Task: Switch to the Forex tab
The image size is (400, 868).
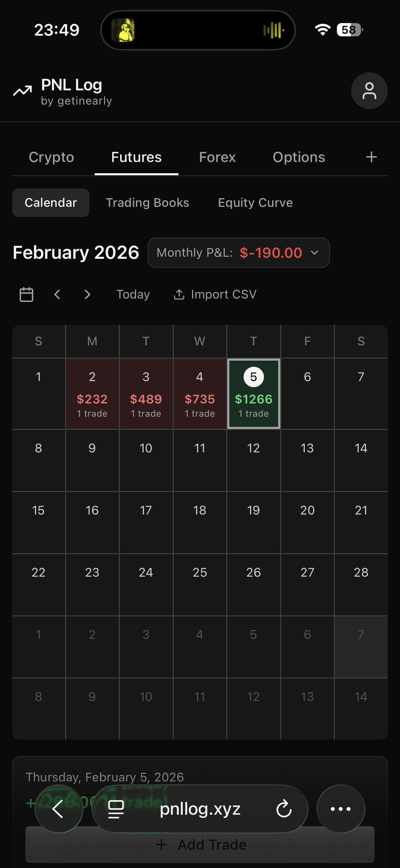Action: tap(217, 157)
